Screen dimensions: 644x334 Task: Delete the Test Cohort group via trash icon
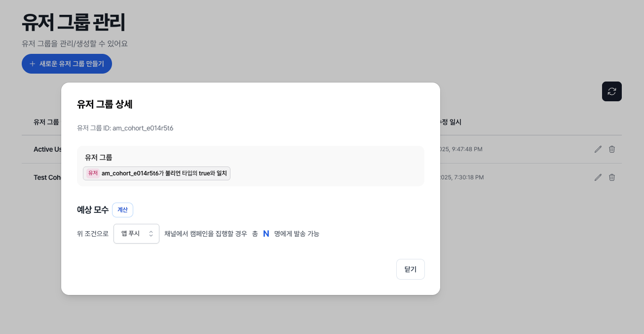coord(611,177)
